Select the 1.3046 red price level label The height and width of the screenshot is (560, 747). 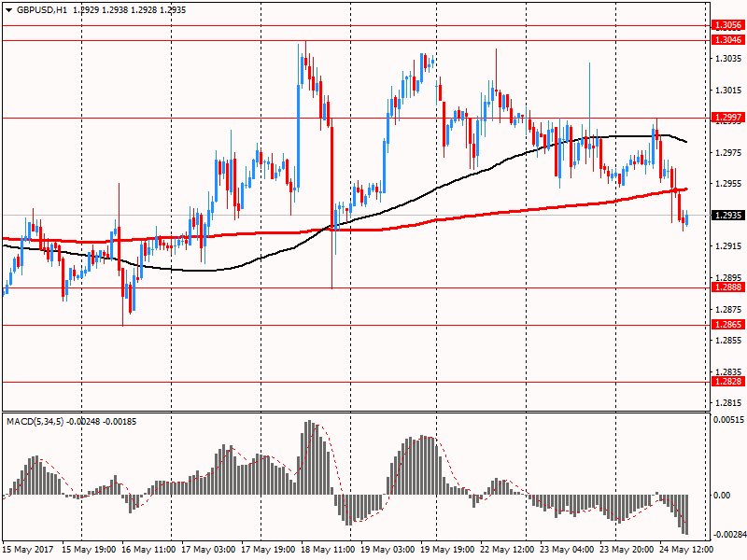point(728,39)
